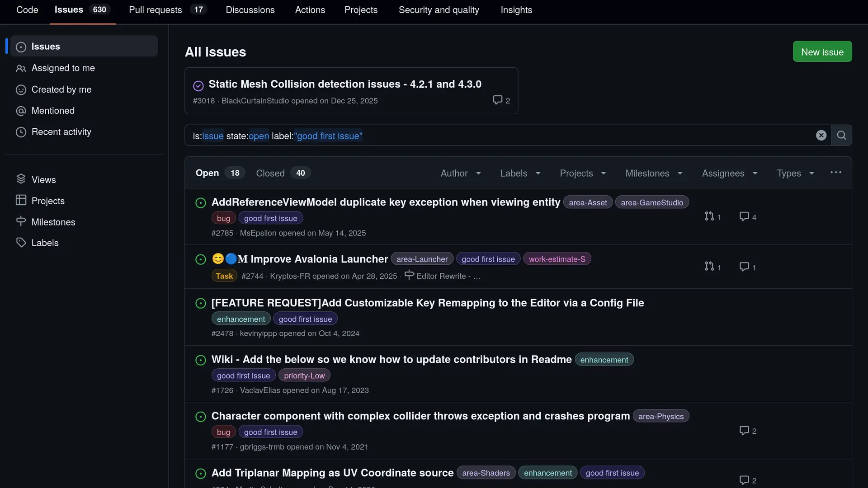
Task: Expand the Labels filter dropdown
Action: [520, 173]
